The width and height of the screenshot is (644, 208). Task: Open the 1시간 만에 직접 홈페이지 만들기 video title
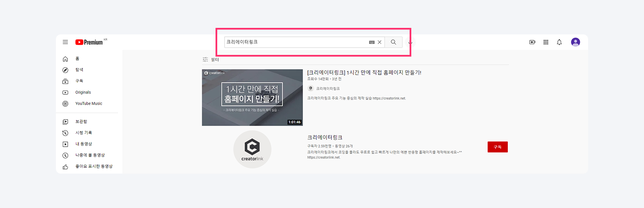[364, 72]
